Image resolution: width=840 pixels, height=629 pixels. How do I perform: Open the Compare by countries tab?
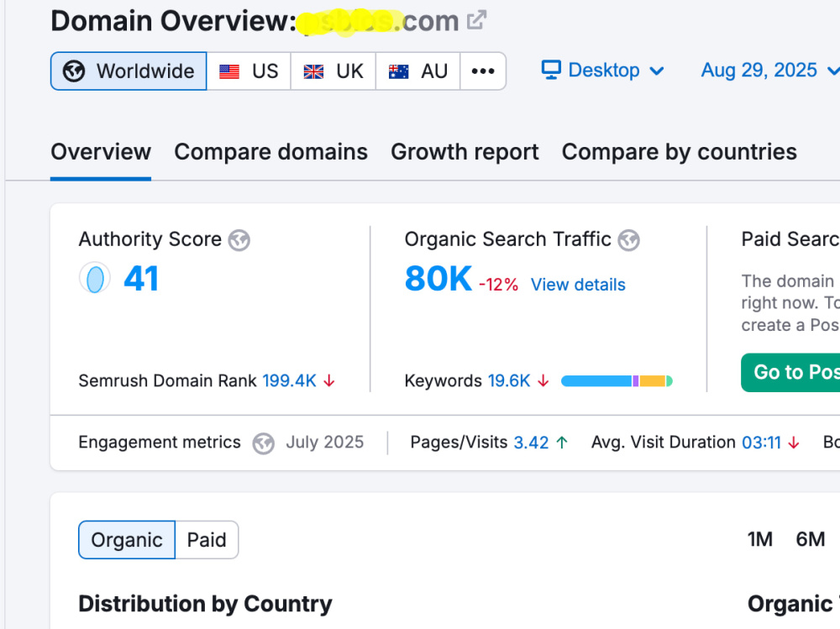tap(680, 152)
